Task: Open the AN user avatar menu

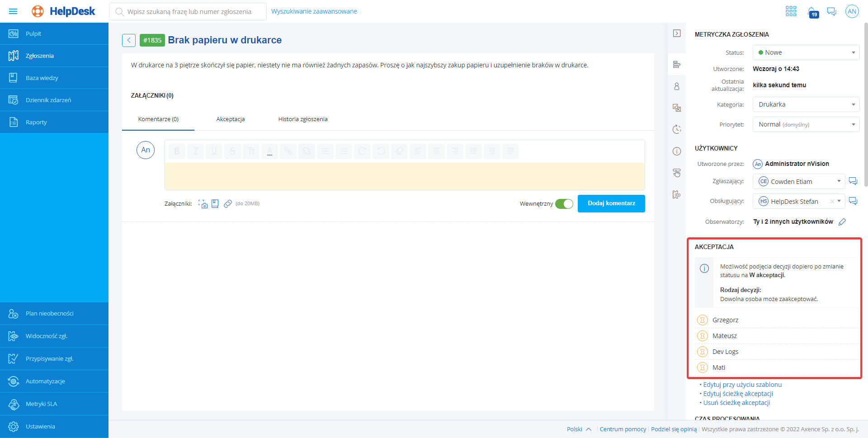Action: click(x=852, y=11)
